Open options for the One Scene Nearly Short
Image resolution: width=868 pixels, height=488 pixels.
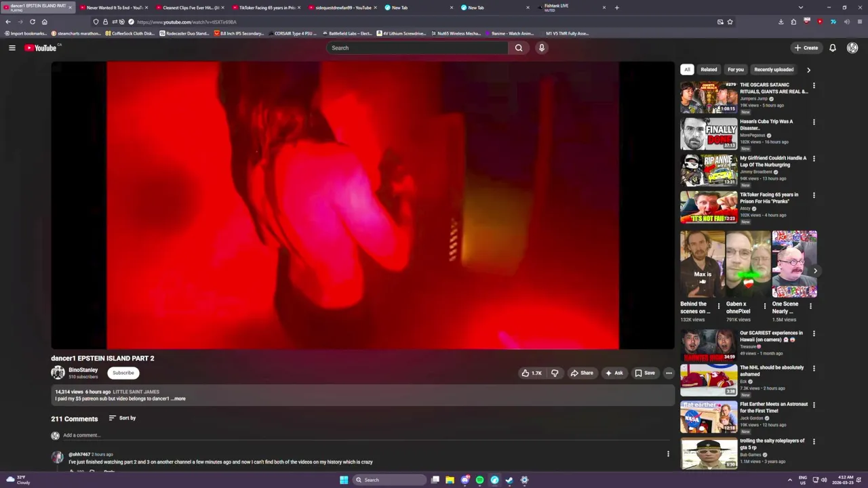pyautogui.click(x=810, y=306)
